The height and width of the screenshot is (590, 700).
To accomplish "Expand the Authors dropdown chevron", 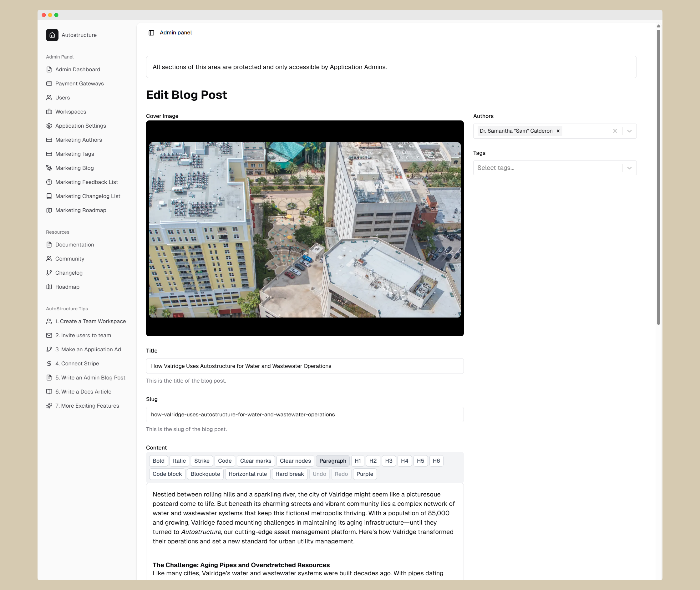I will click(629, 131).
